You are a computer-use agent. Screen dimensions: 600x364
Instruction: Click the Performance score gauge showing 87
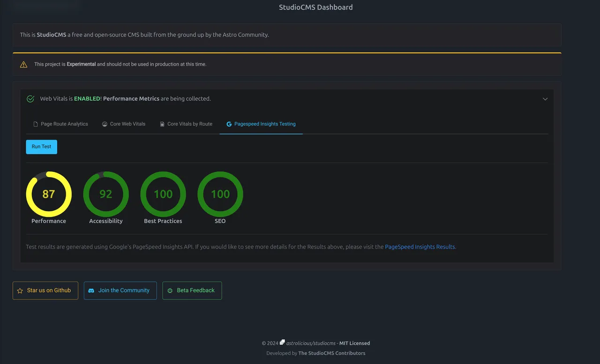pos(49,194)
